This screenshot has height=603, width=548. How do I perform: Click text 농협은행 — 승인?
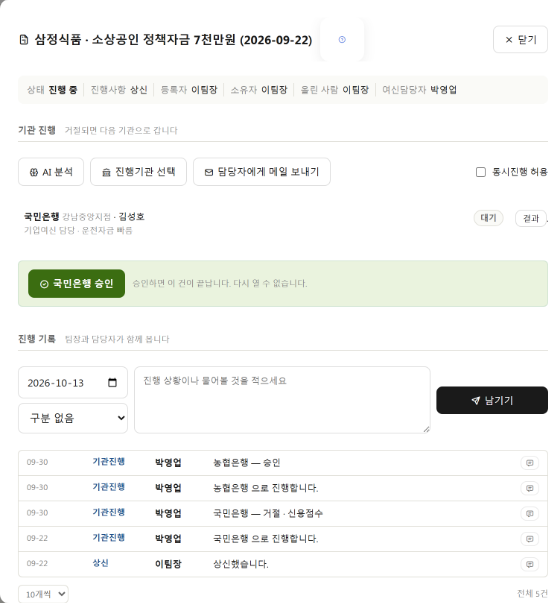pyautogui.click(x=247, y=463)
